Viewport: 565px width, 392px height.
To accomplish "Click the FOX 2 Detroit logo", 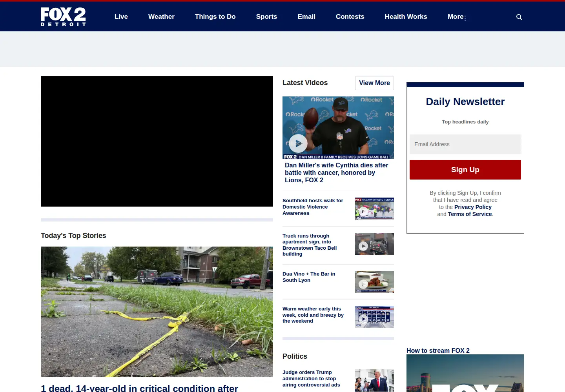I will (63, 17).
